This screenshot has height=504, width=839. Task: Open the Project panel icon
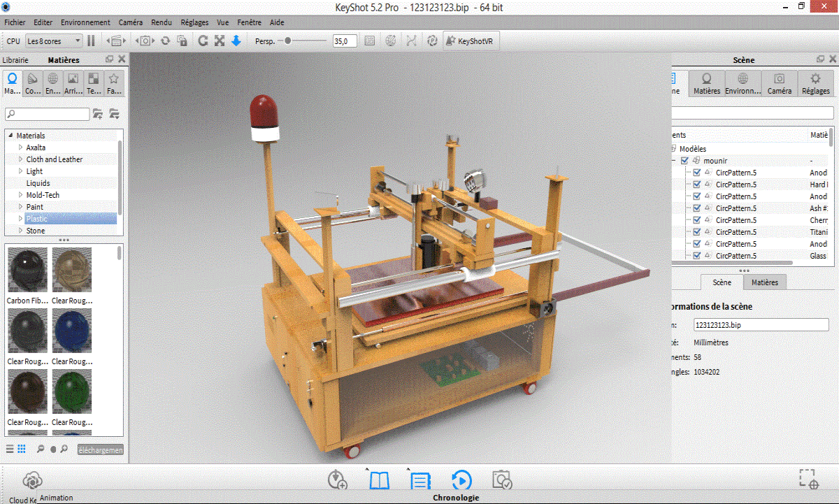pos(419,480)
